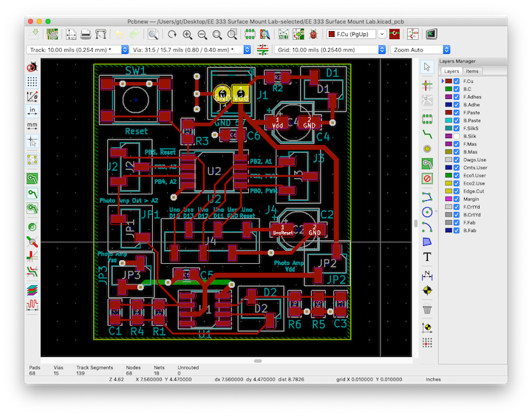Click the Margin layer color swatch
532x416 pixels.
coord(448,199)
